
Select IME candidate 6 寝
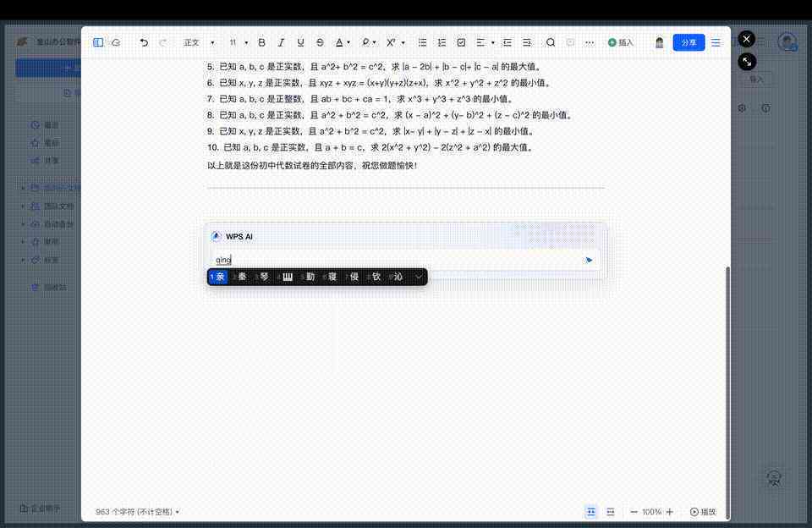click(330, 277)
